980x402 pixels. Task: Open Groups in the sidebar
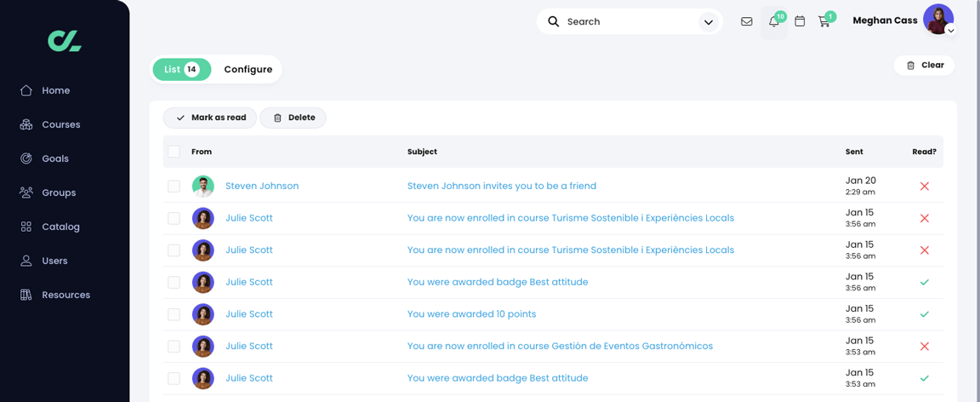[x=48, y=192]
